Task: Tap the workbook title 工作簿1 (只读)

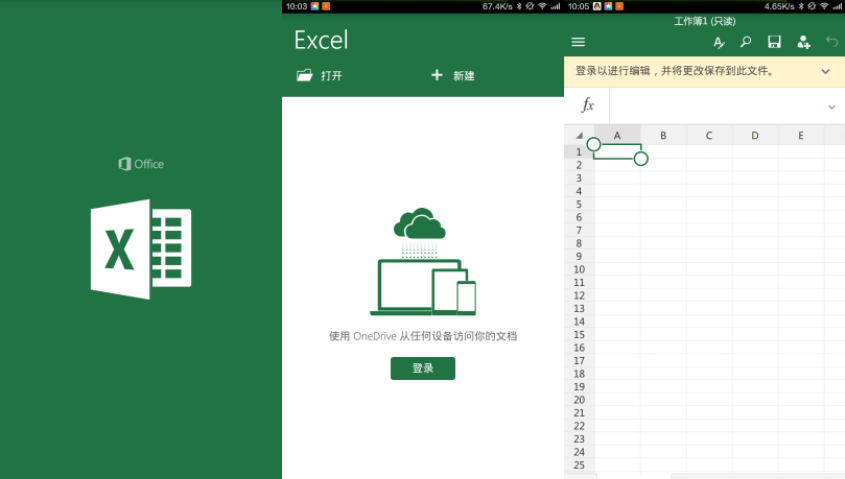Action: pyautogui.click(x=704, y=21)
